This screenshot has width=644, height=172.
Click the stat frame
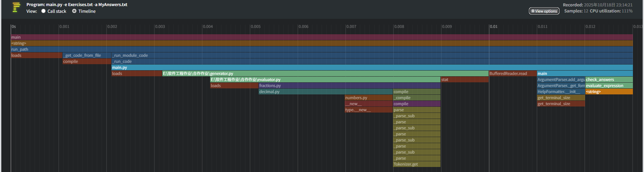pyautogui.click(x=465, y=80)
